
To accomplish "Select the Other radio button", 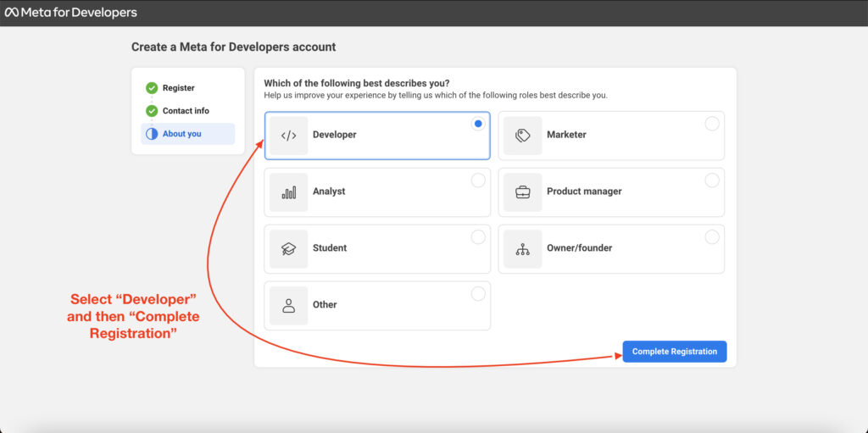I will 478,294.
